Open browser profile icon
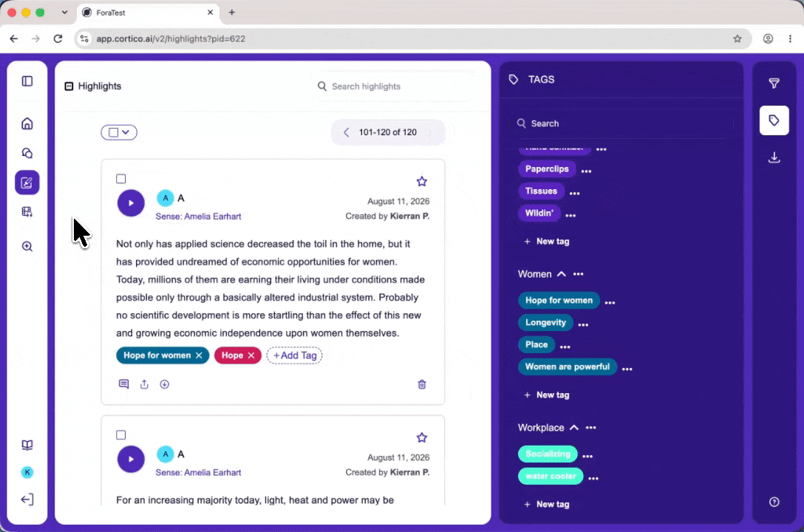The width and height of the screenshot is (804, 532). 768,38
